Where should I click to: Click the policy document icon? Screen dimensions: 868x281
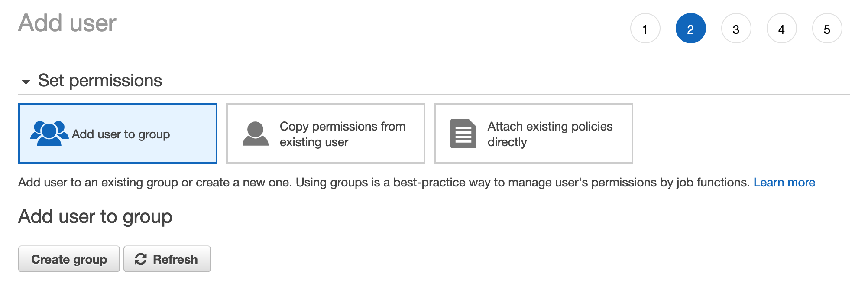[x=463, y=134]
